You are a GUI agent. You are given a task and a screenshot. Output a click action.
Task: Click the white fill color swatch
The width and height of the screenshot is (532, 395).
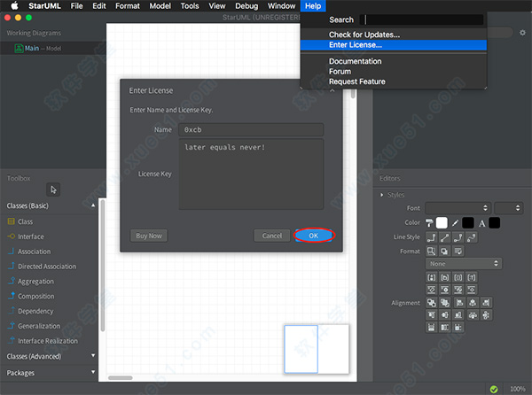coord(442,222)
